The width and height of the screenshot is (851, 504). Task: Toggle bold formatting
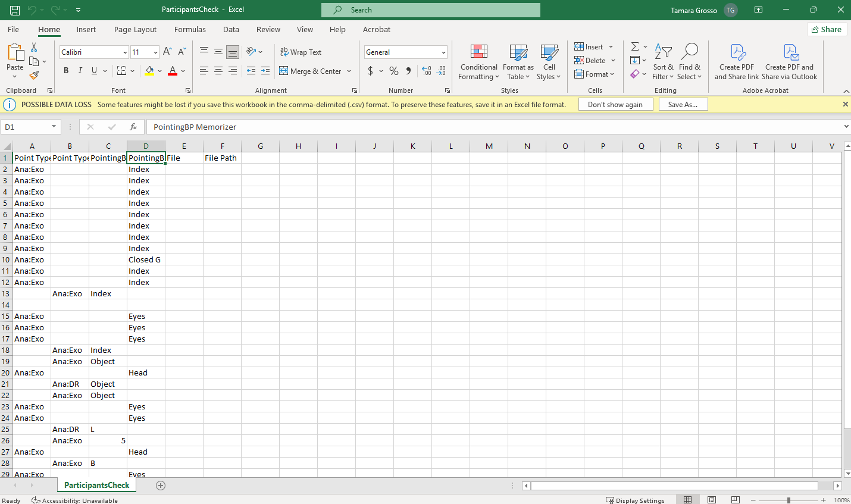coord(66,71)
